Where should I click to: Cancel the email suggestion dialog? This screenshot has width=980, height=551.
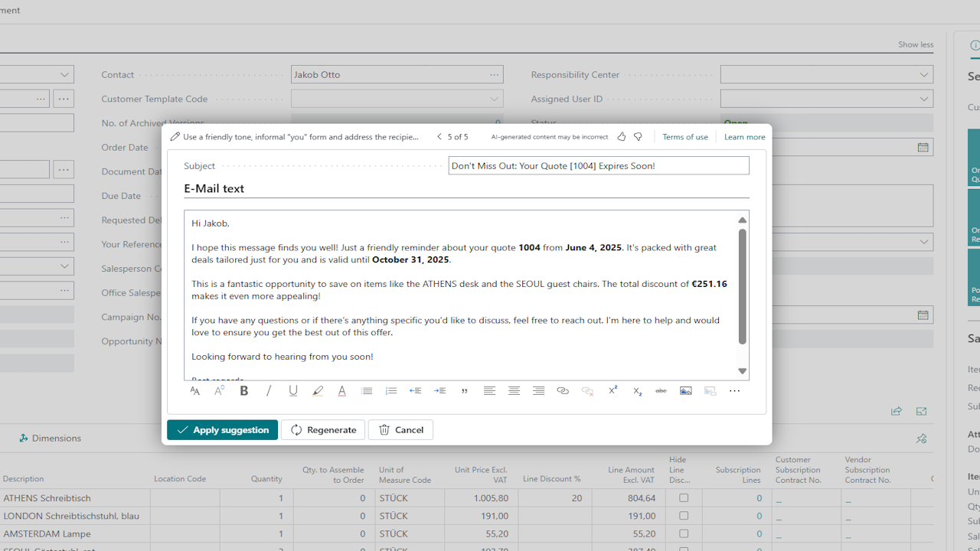(401, 430)
